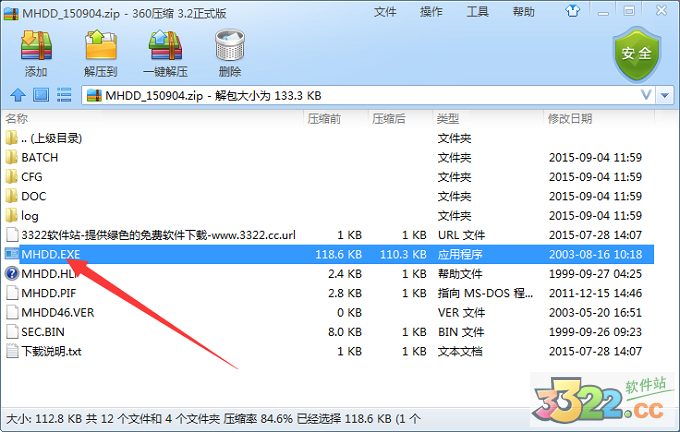Switch to list view icon

pos(64,95)
